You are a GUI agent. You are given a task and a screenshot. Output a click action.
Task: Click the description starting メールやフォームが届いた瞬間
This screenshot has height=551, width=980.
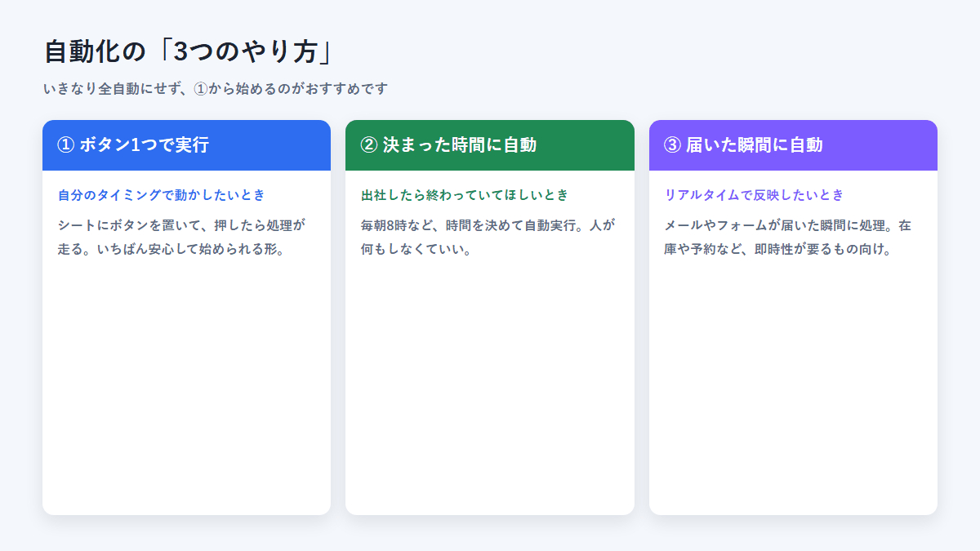(788, 237)
